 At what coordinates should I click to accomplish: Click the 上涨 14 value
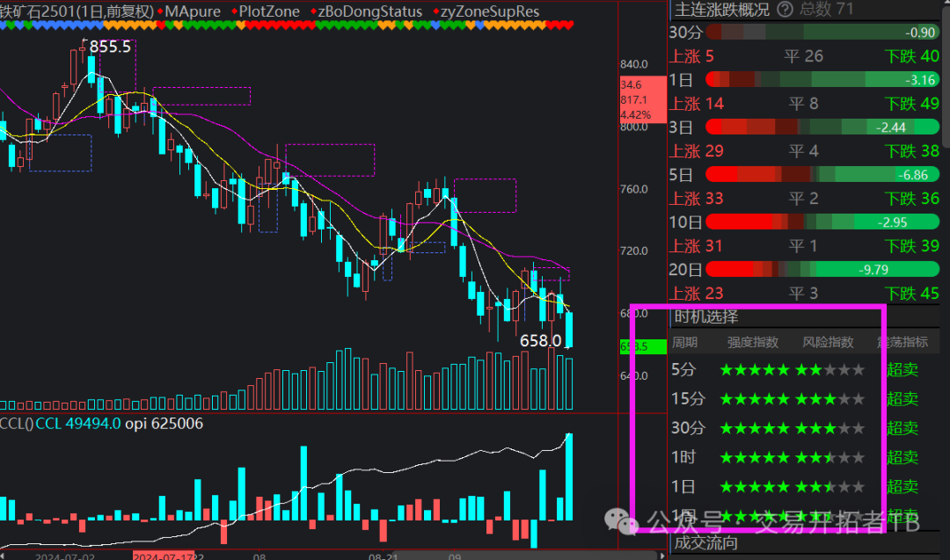[697, 104]
